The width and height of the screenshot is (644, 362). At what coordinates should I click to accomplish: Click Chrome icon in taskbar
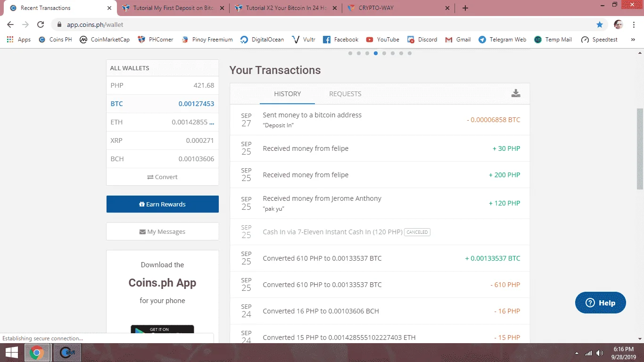coord(37,353)
